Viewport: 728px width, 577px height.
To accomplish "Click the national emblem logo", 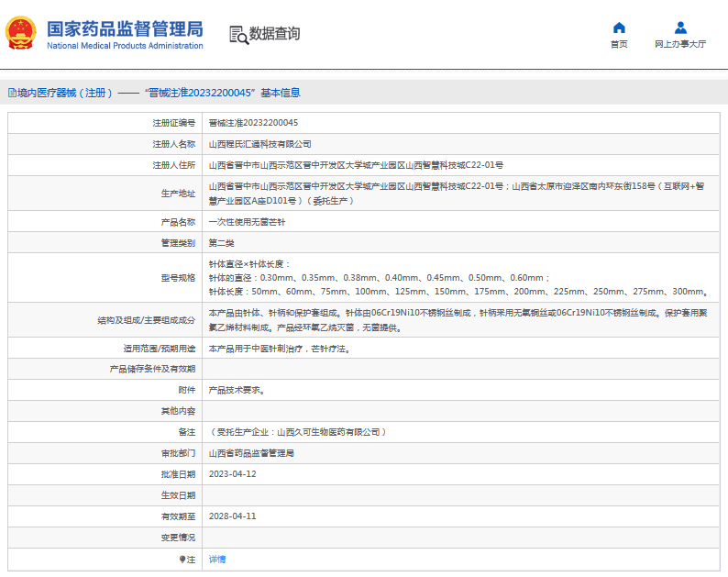I will pos(20,33).
